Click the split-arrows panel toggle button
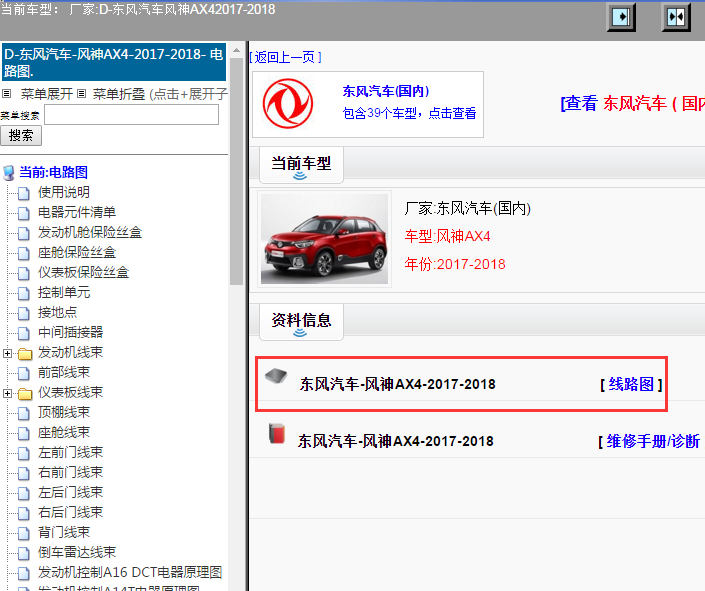The image size is (705, 591). [x=676, y=18]
